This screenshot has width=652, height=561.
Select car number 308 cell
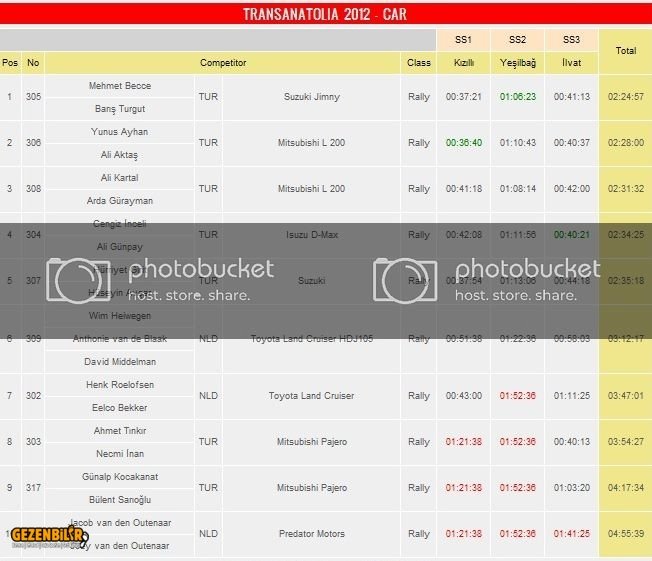coord(33,189)
